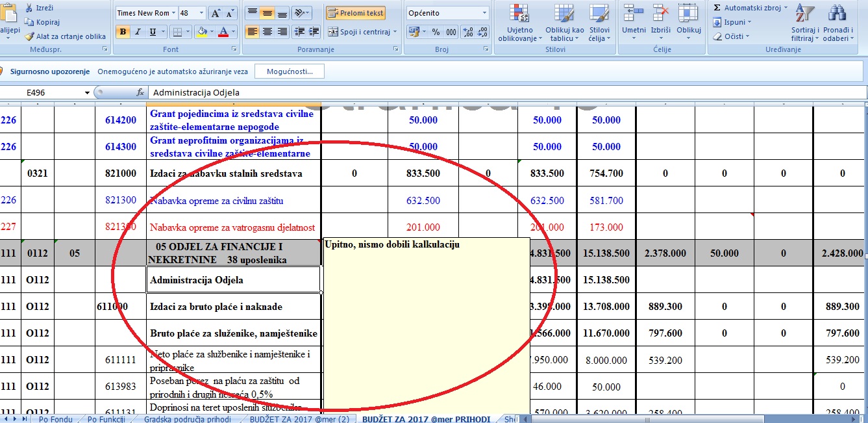This screenshot has height=423, width=868.
Task: Open the Međuspr. clipboard dialog launcher
Action: (x=105, y=49)
